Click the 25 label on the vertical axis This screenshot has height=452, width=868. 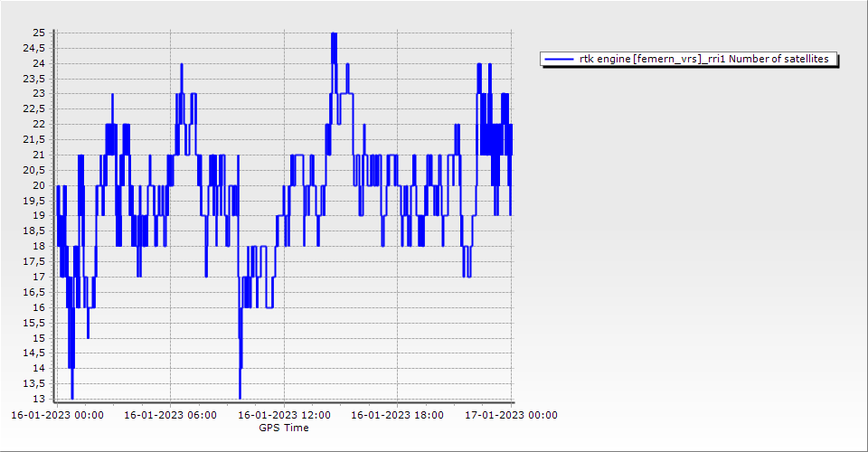click(x=39, y=33)
